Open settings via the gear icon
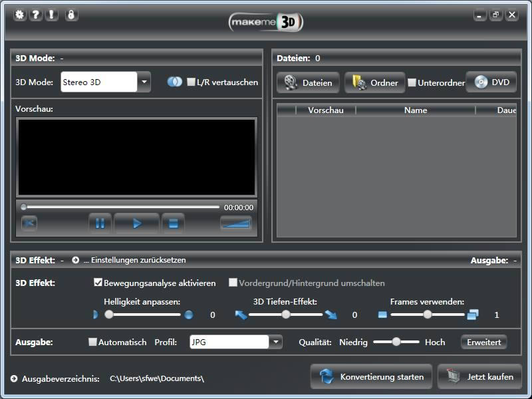 point(20,15)
